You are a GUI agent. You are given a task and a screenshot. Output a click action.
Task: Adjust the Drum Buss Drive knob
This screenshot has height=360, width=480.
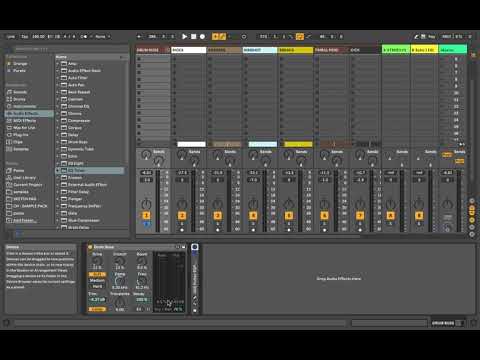tap(97, 261)
